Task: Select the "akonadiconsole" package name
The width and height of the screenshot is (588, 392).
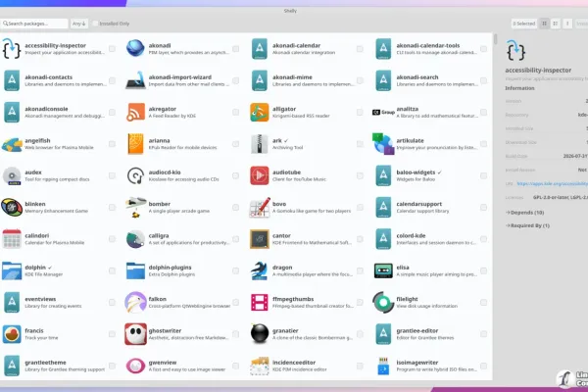Action: [x=46, y=109]
